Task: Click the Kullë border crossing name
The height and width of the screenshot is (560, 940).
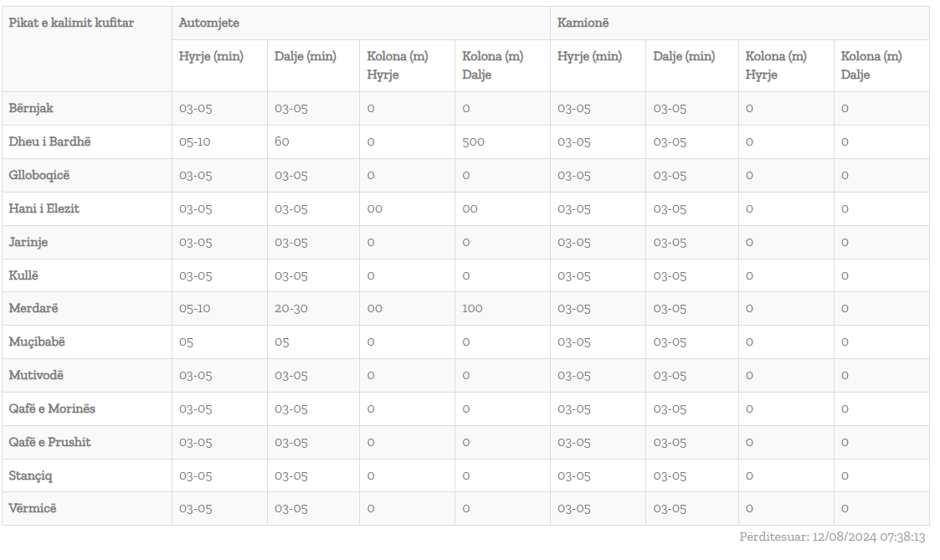Action: click(23, 275)
